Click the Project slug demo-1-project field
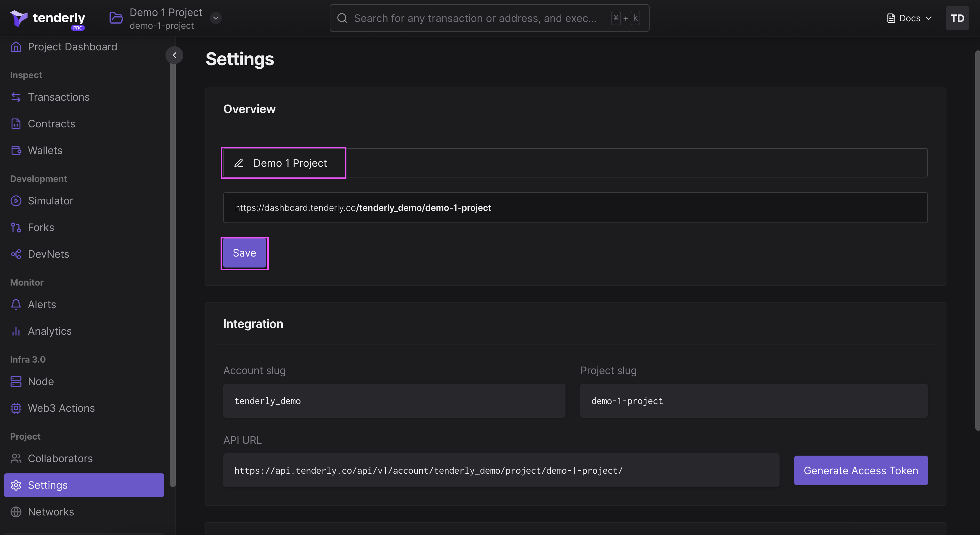 pos(754,401)
